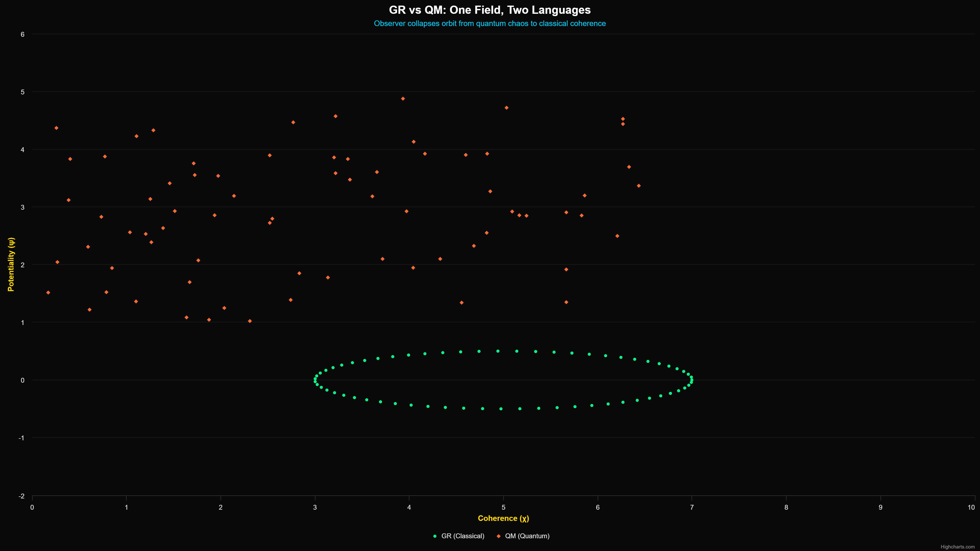Click the green GR (Classical) legend marker
Screen dimensions: 980x551
click(435, 536)
